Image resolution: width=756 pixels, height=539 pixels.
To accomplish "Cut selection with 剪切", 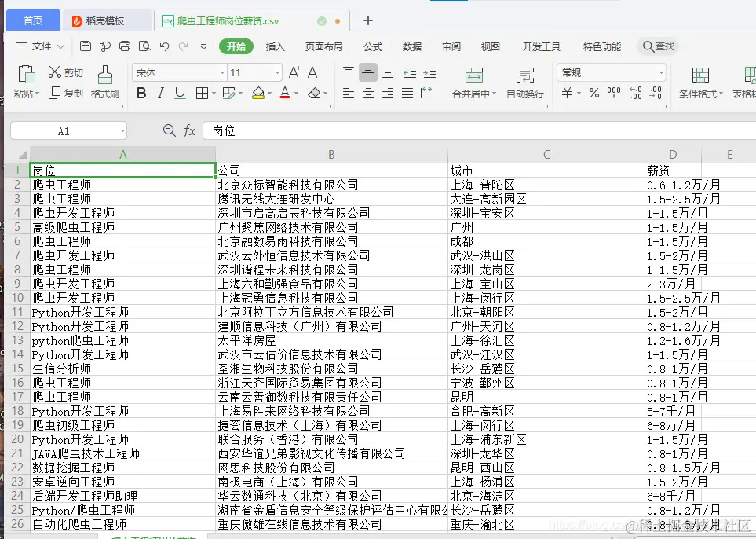I will (x=66, y=72).
